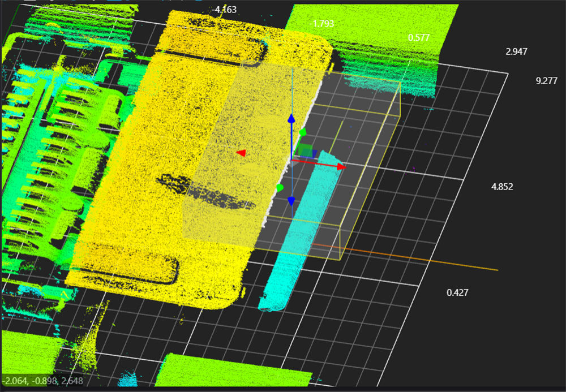Click the orange axis line
Screen dimensions: 566x392
coord(404,257)
